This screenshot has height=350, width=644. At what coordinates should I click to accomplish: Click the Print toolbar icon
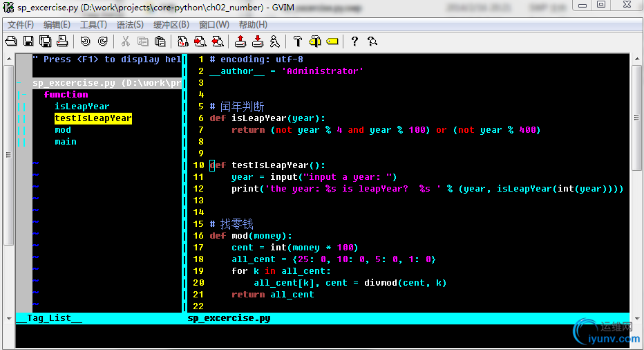(62, 41)
